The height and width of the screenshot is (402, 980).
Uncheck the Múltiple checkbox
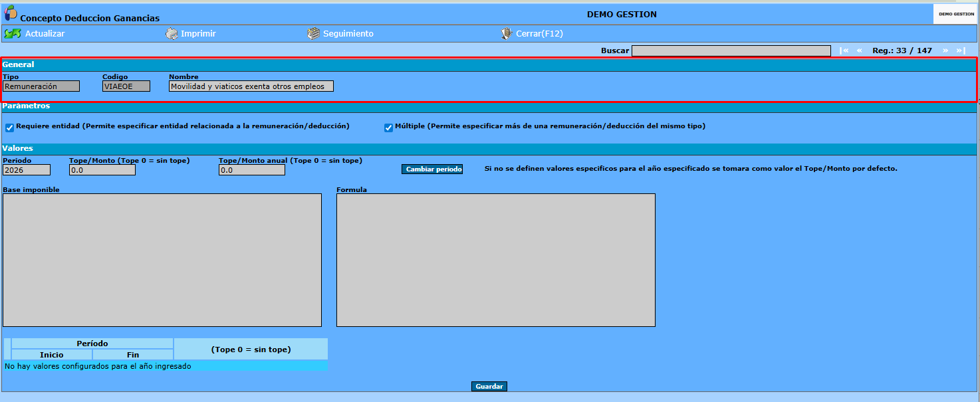coord(388,128)
